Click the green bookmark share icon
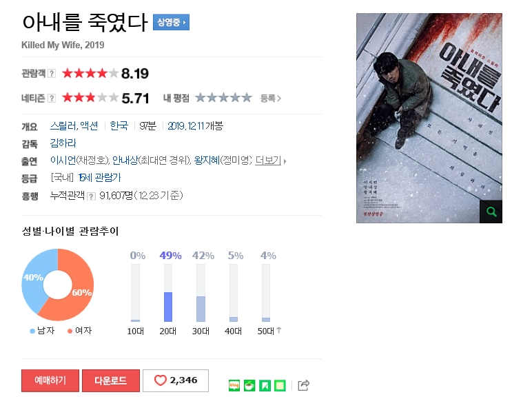 pos(265,385)
